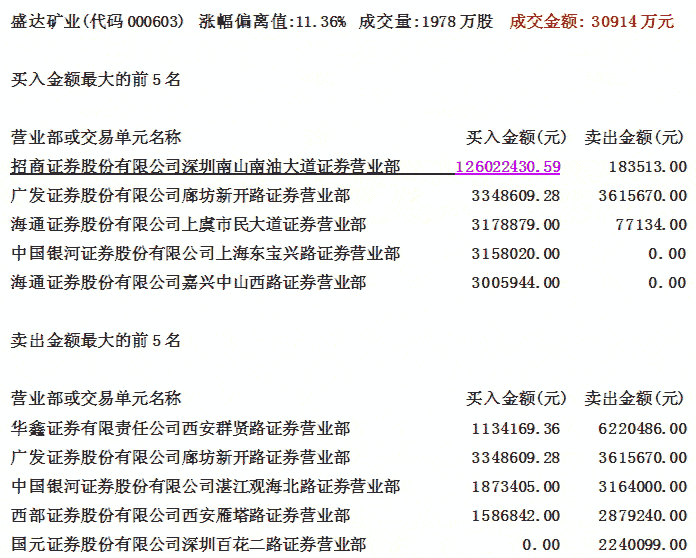Click 涨幅偏离值:11.36% text
The width and height of the screenshot is (696, 558).
point(272,21)
